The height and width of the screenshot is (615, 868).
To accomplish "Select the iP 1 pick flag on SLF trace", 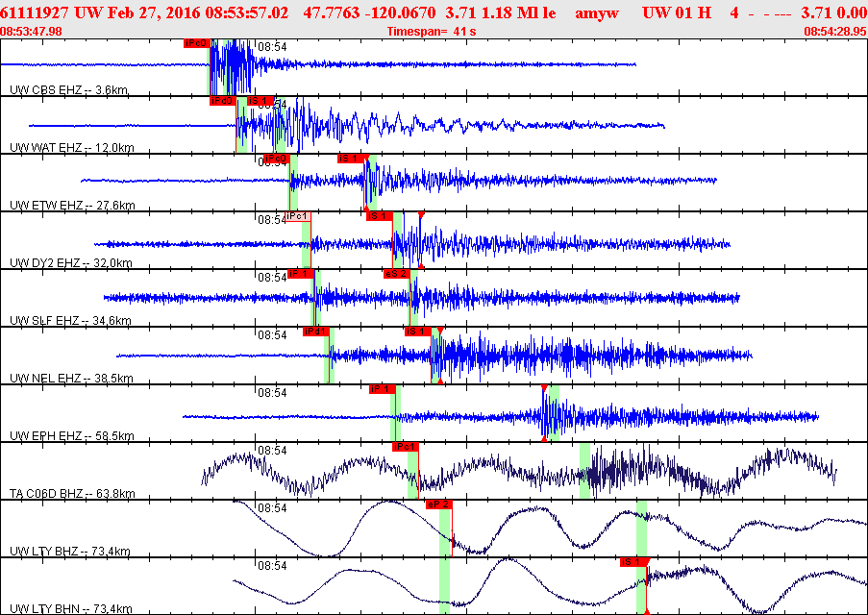I will (x=301, y=274).
